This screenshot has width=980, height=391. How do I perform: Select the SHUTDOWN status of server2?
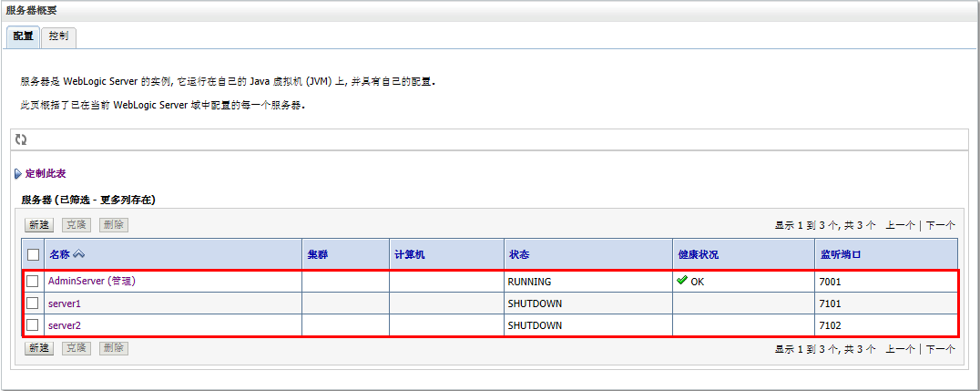click(535, 325)
